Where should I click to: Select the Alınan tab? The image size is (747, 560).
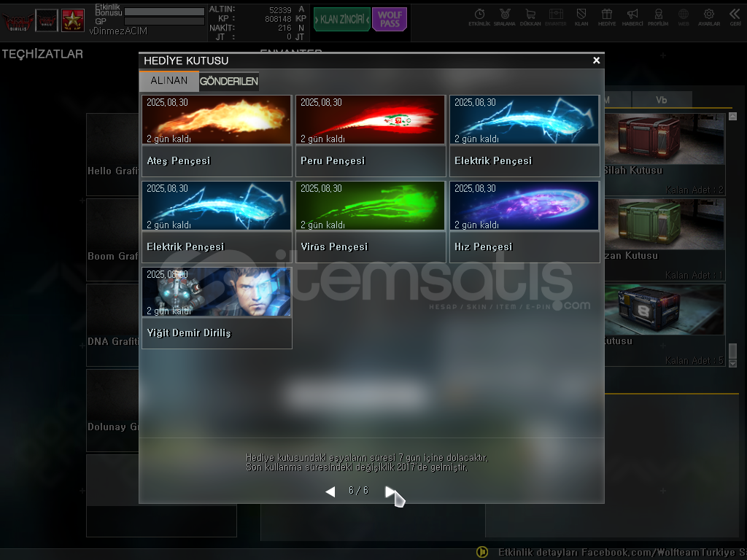pos(169,81)
